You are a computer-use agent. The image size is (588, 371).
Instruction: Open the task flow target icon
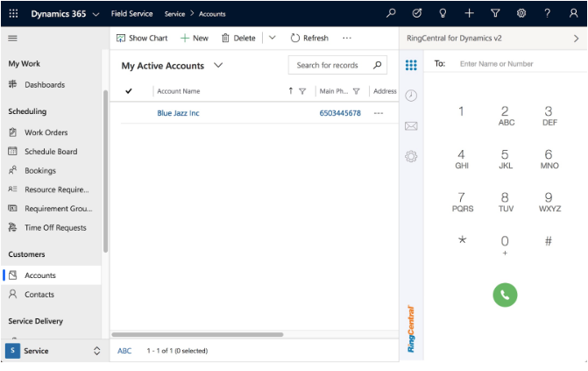tap(416, 13)
